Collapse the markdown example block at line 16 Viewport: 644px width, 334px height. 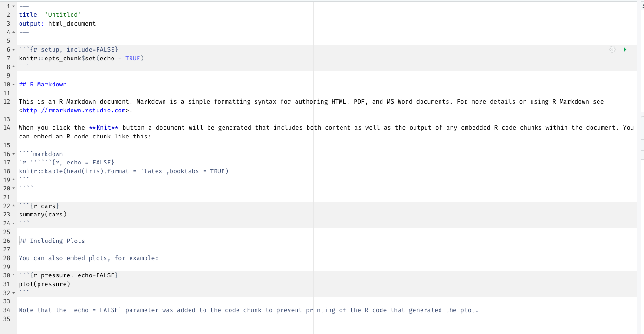[x=13, y=154]
